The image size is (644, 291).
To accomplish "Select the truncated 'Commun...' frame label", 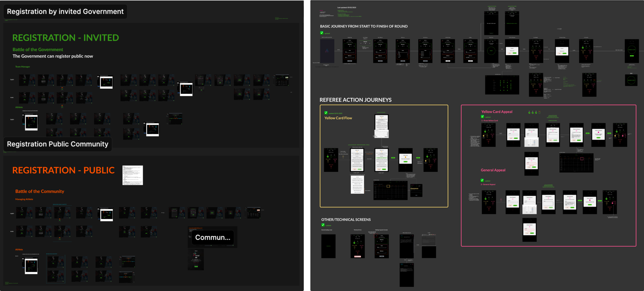I will point(213,237).
